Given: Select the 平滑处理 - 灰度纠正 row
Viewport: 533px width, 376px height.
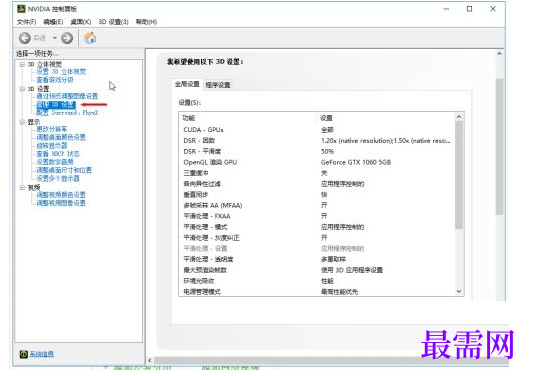Looking at the screenshot, I should click(x=317, y=238).
